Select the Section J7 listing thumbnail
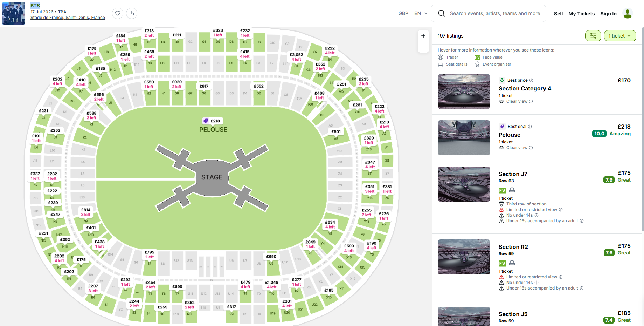 pos(464,184)
